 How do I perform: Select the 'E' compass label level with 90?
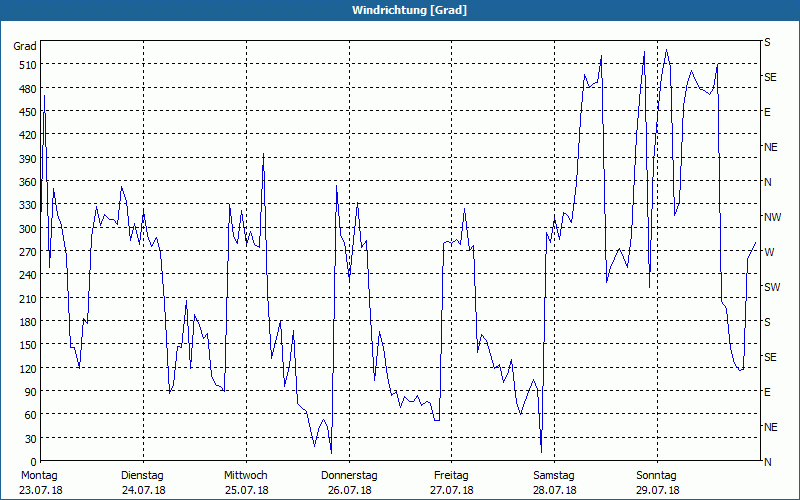coord(767,392)
